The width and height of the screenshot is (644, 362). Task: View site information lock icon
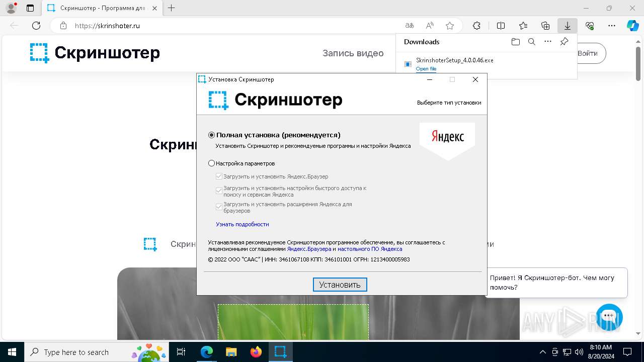pos(63,26)
